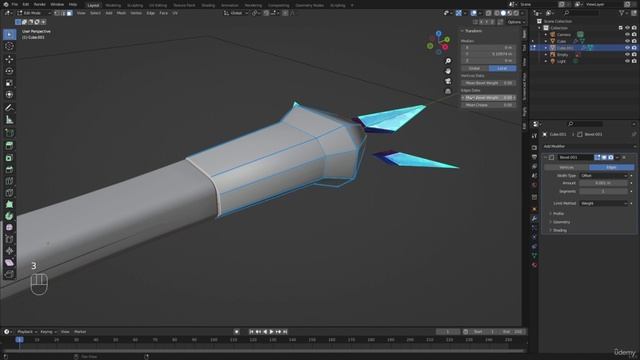This screenshot has width=640, height=360.
Task: Open the Width Type dropdown
Action: click(x=604, y=176)
